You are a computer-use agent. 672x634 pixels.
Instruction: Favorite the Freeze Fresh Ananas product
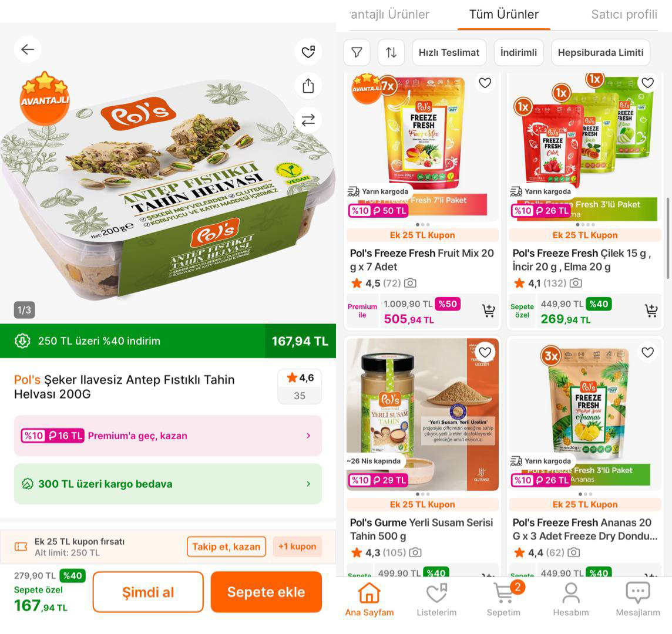tap(647, 352)
